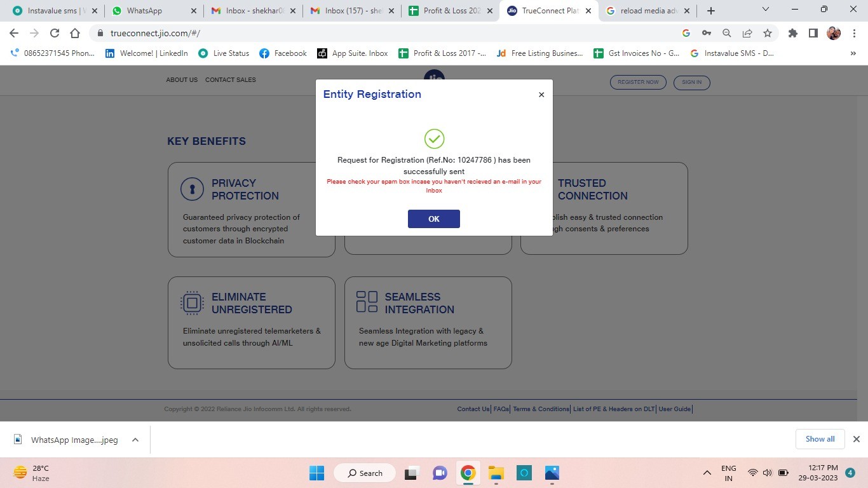Open Photos app from taskbar
The width and height of the screenshot is (868, 488).
[552, 473]
